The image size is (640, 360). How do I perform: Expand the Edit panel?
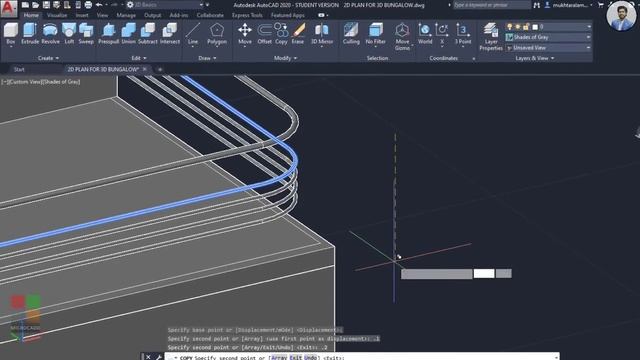click(x=139, y=58)
